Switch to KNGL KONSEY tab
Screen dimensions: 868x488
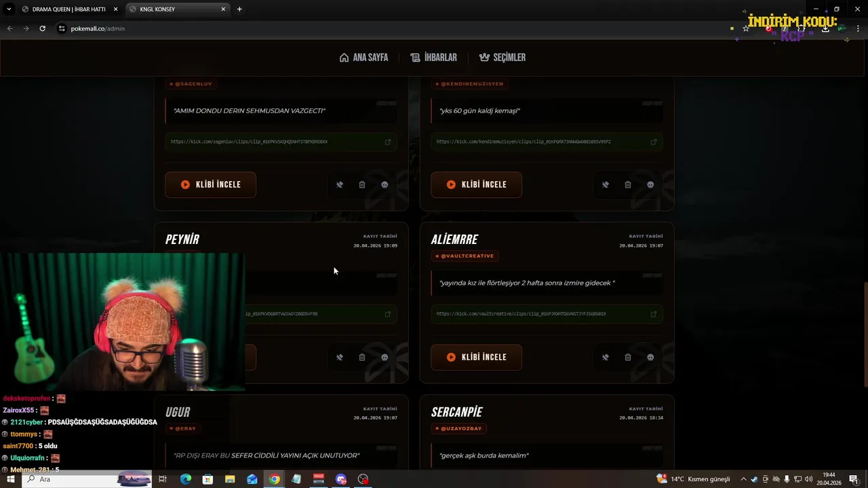point(178,9)
